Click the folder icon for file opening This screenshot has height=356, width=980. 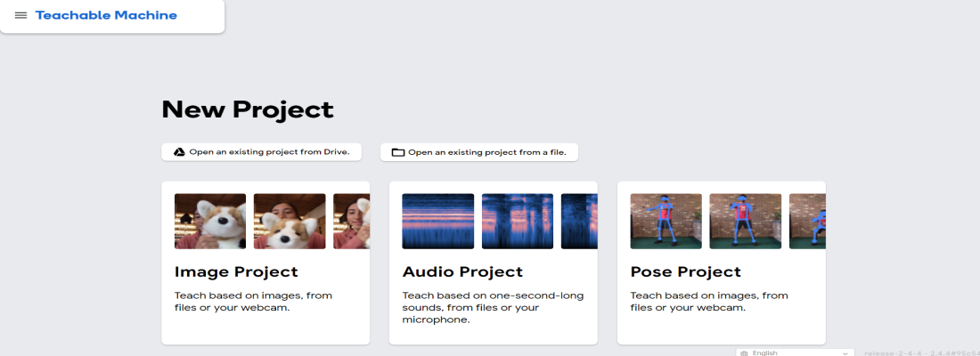398,153
